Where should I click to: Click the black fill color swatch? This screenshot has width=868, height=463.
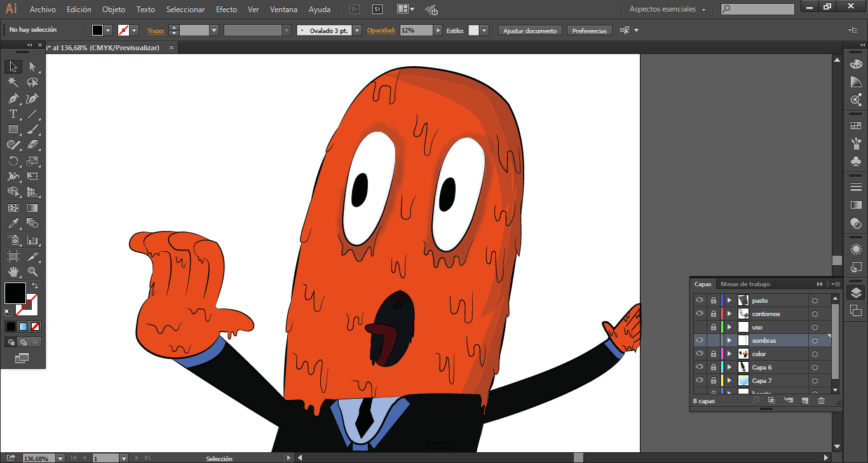15,293
